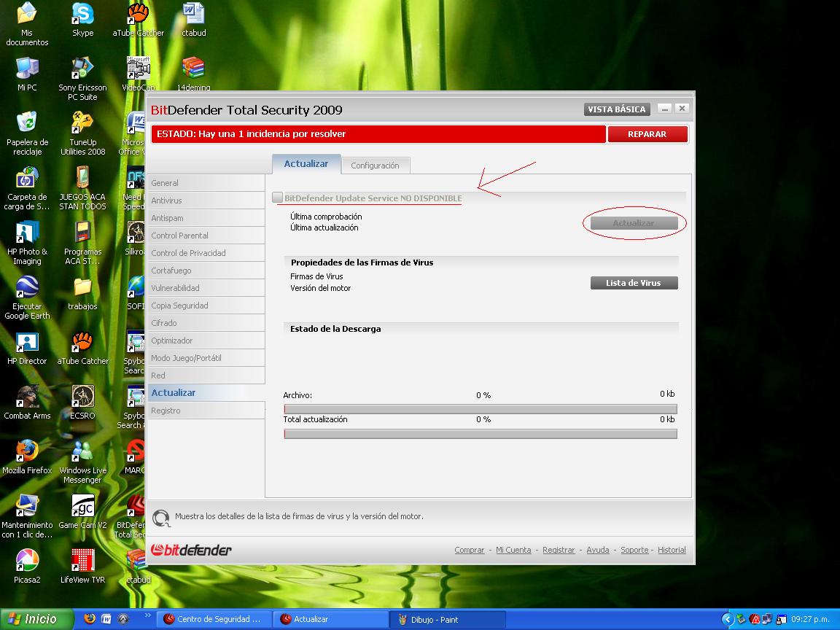Open Soporte link in footer
This screenshot has width=840, height=630.
[x=634, y=550]
